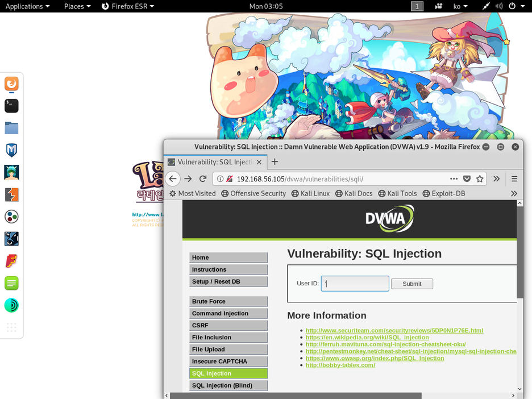
Task: Open File Inclusion page
Action: pyautogui.click(x=228, y=337)
